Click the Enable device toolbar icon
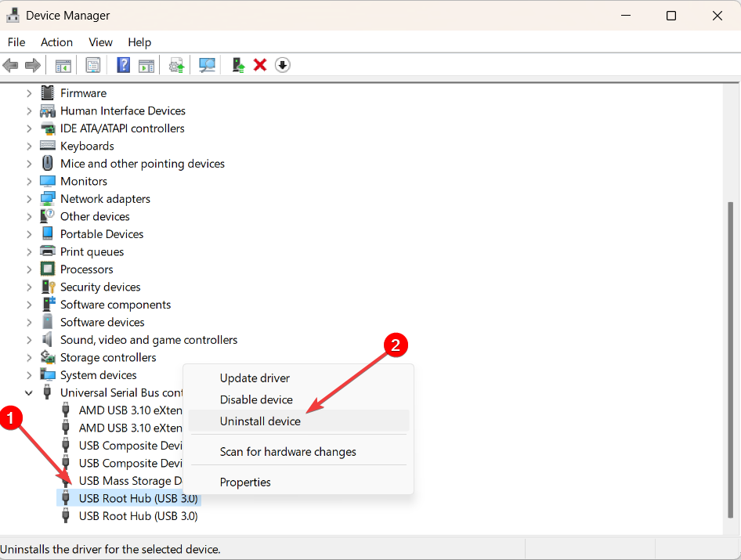The image size is (741, 560). 238,65
